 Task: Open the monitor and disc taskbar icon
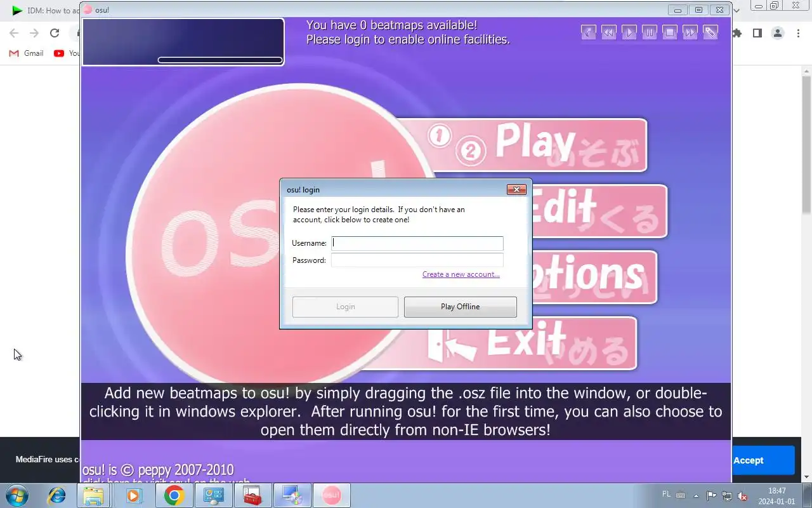[292, 495]
